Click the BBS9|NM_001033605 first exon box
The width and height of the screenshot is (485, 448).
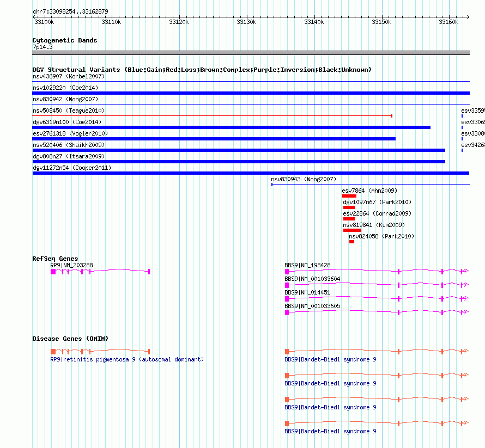tap(287, 312)
